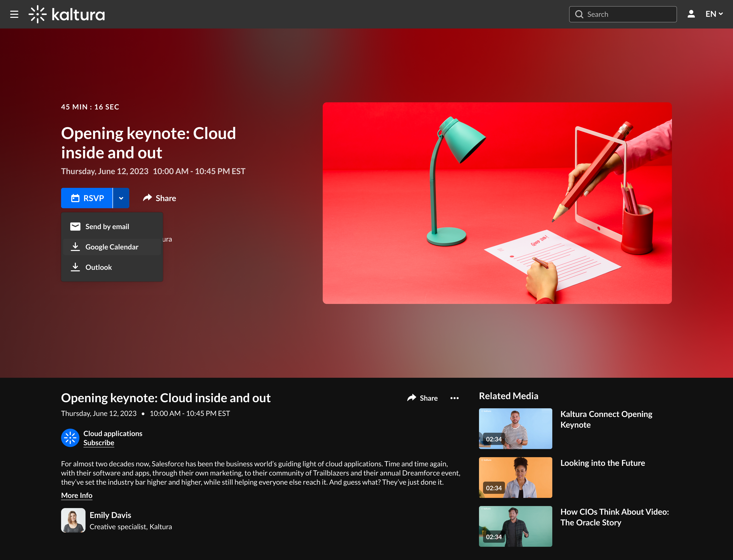This screenshot has width=733, height=560.
Task: Subscribe to Cloud applications channel
Action: (99, 443)
